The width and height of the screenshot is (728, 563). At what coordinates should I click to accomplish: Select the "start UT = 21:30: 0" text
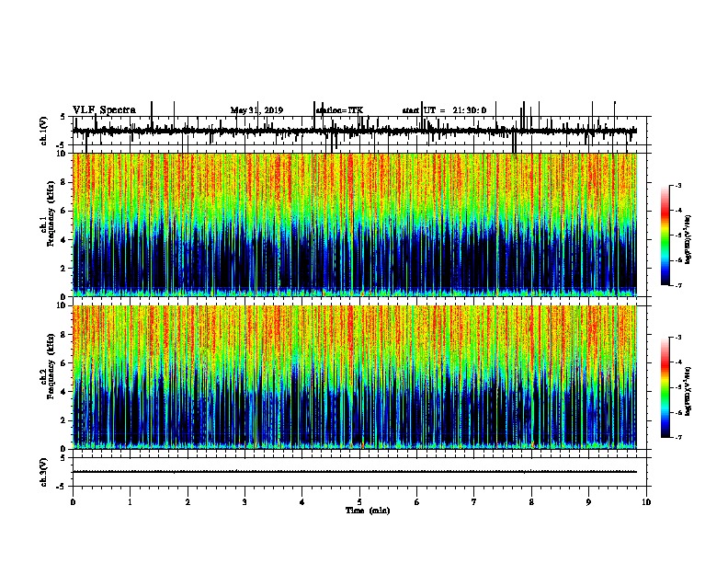point(444,110)
